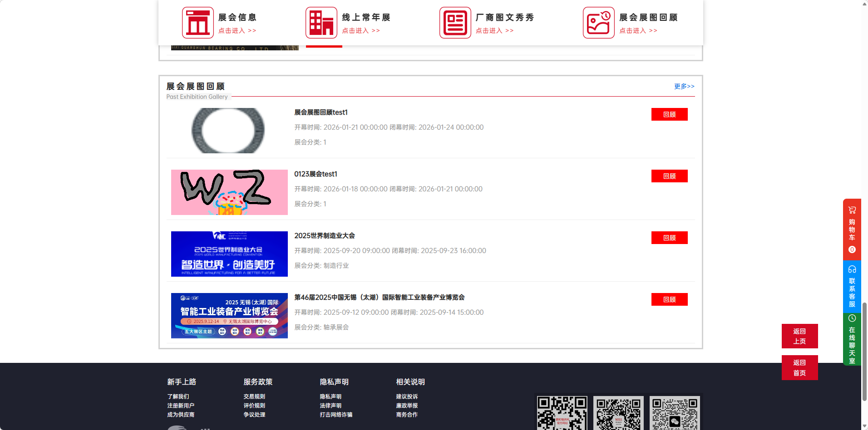
Task: Click 回顾 button for 2025世界制造业大会
Action: [669, 238]
